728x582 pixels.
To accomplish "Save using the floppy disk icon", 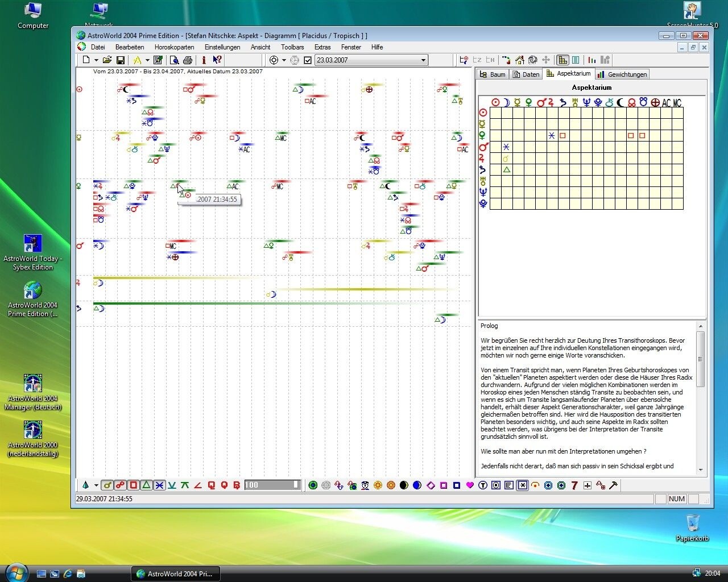I will tap(120, 60).
